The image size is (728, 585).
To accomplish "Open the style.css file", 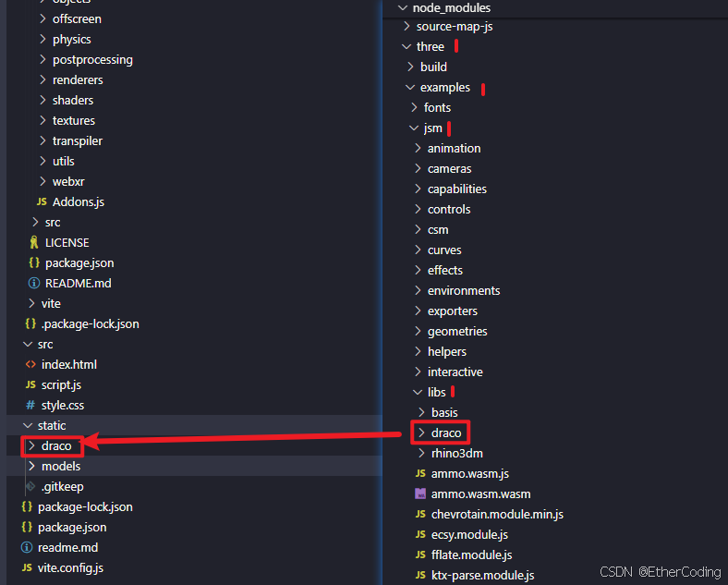I will (63, 406).
